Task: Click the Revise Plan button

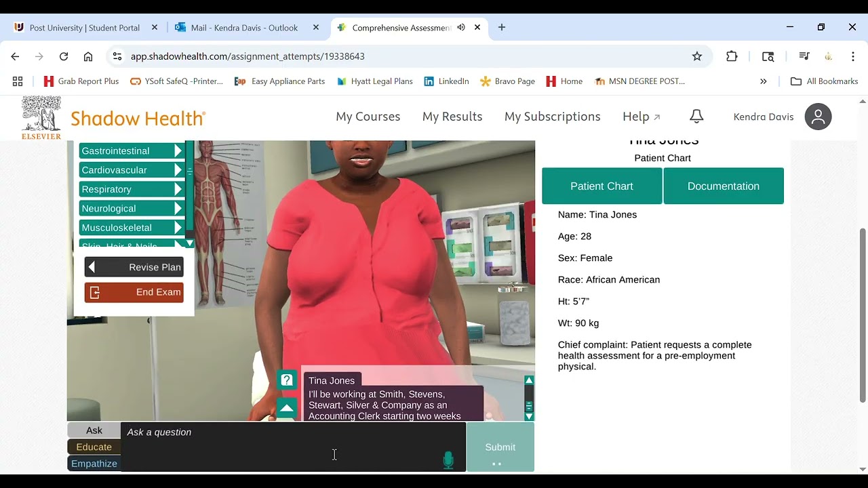Action: [x=134, y=267]
